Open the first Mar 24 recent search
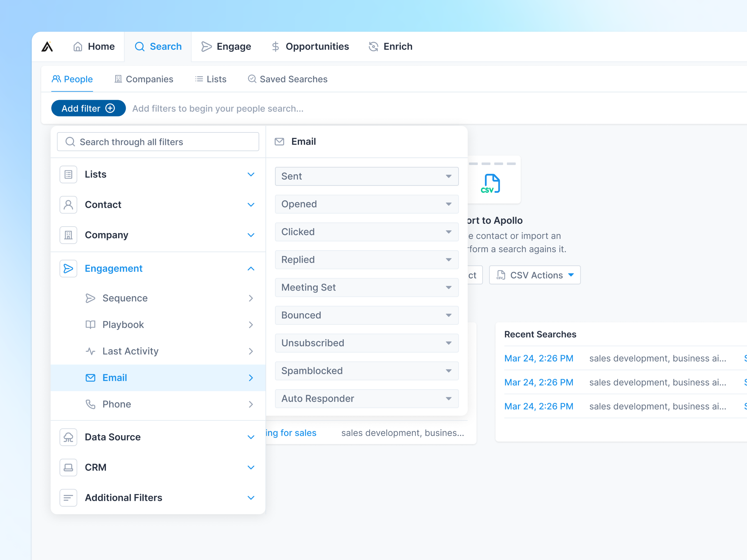 (539, 358)
